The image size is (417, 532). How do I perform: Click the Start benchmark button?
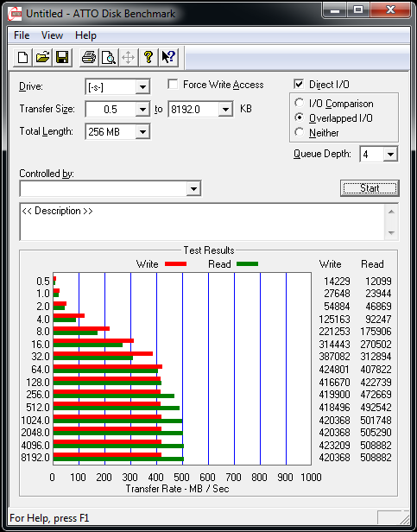[x=370, y=188]
